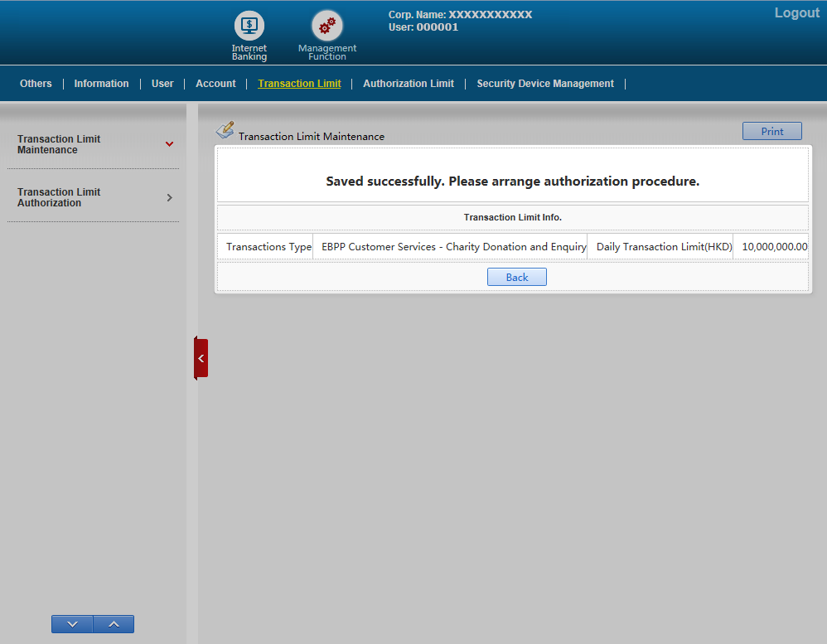Open Internet Banking icon
Image resolution: width=827 pixels, height=644 pixels.
249,26
